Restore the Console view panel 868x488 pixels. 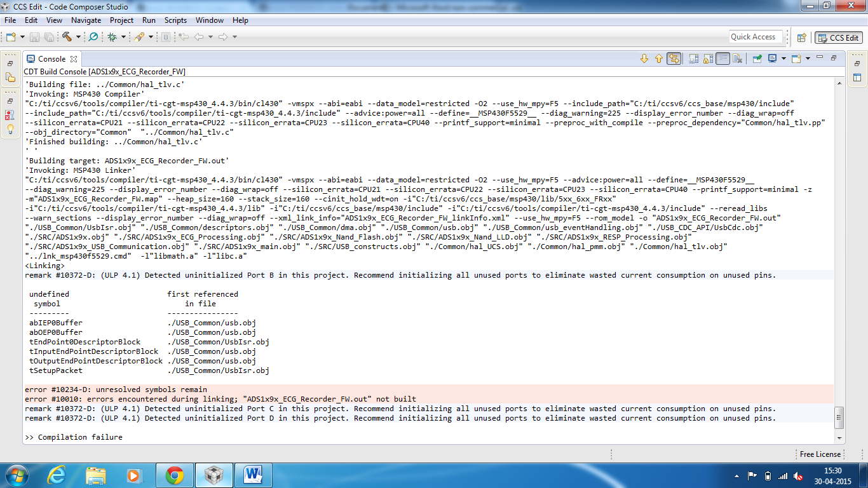833,58
